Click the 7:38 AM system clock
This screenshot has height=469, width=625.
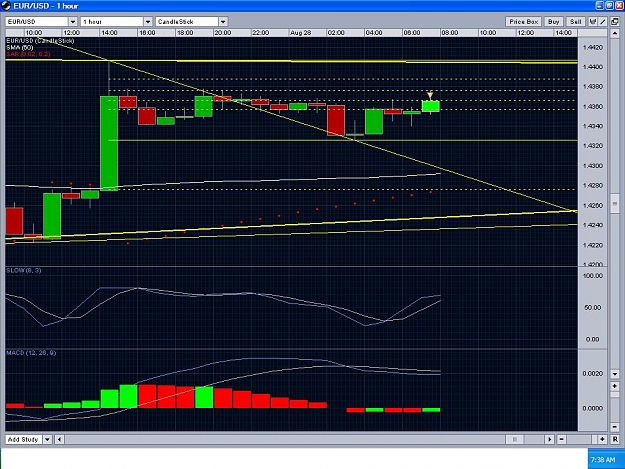[x=603, y=460]
